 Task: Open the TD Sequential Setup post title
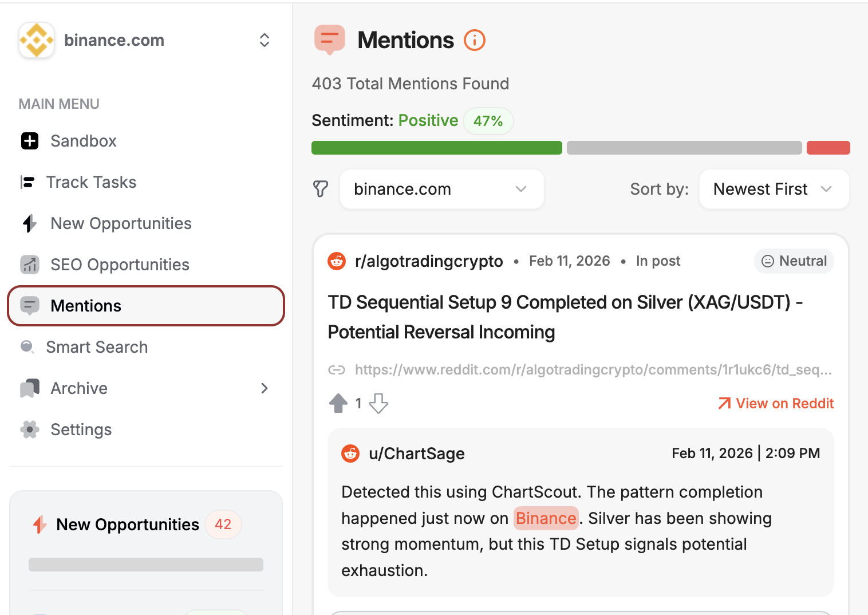[566, 317]
